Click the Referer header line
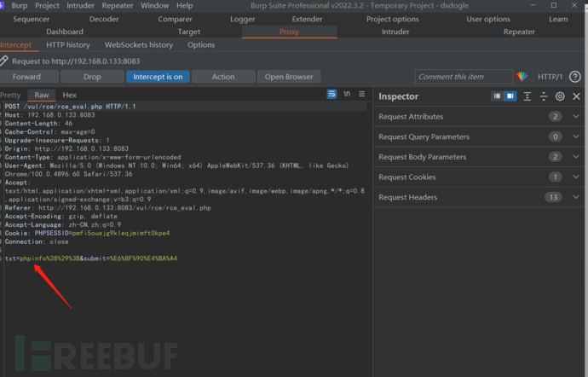 107,208
